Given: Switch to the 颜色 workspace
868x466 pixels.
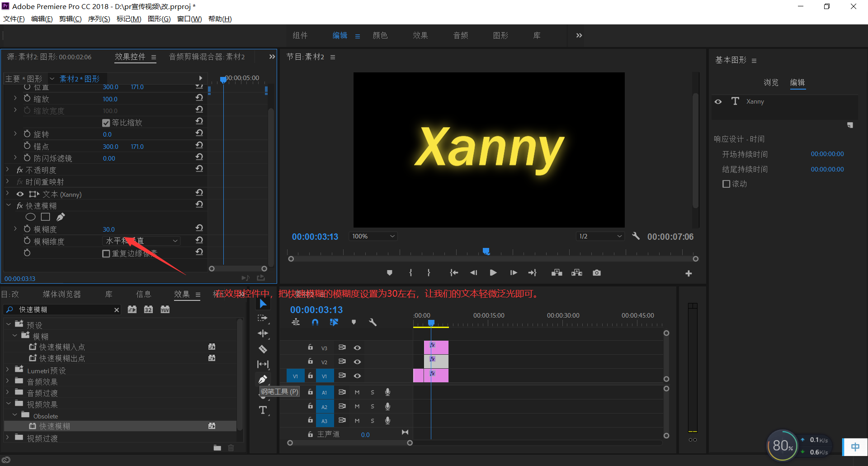Looking at the screenshot, I should click(x=380, y=35).
